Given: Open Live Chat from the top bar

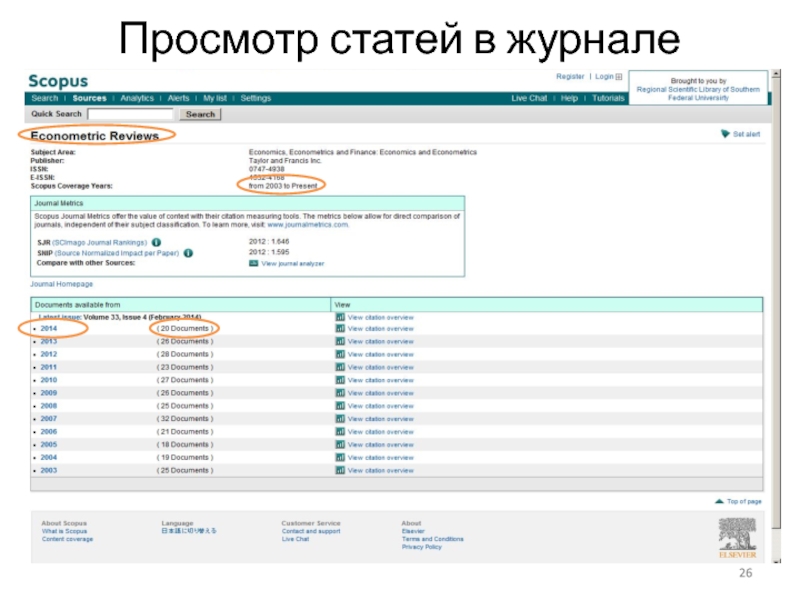Looking at the screenshot, I should (x=529, y=98).
